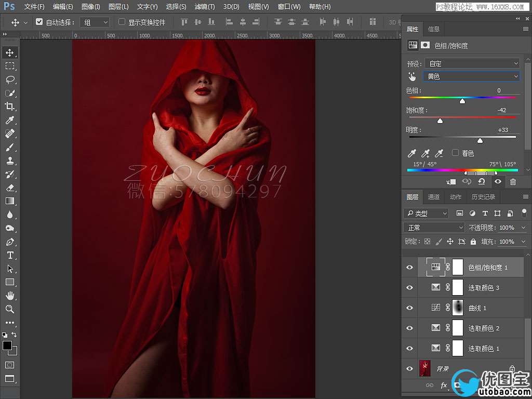Clip adjustment to the layer below
The height and width of the screenshot is (399, 532).
click(x=451, y=182)
